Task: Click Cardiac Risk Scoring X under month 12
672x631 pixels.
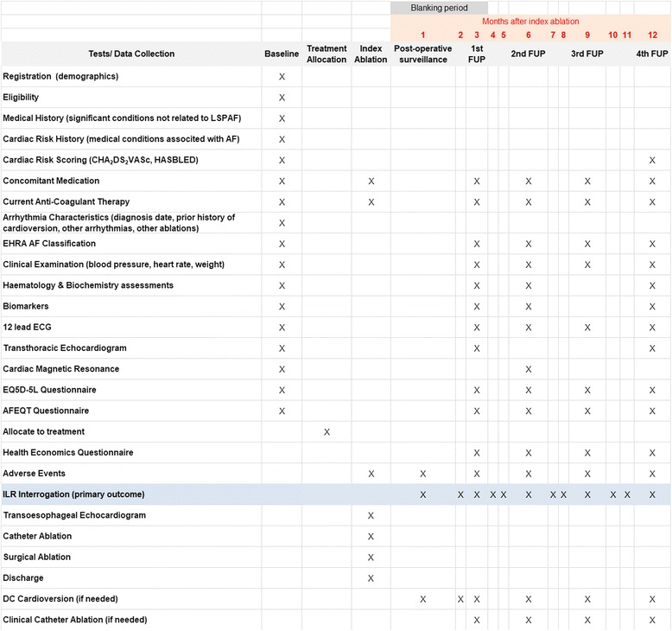Action: (x=652, y=161)
